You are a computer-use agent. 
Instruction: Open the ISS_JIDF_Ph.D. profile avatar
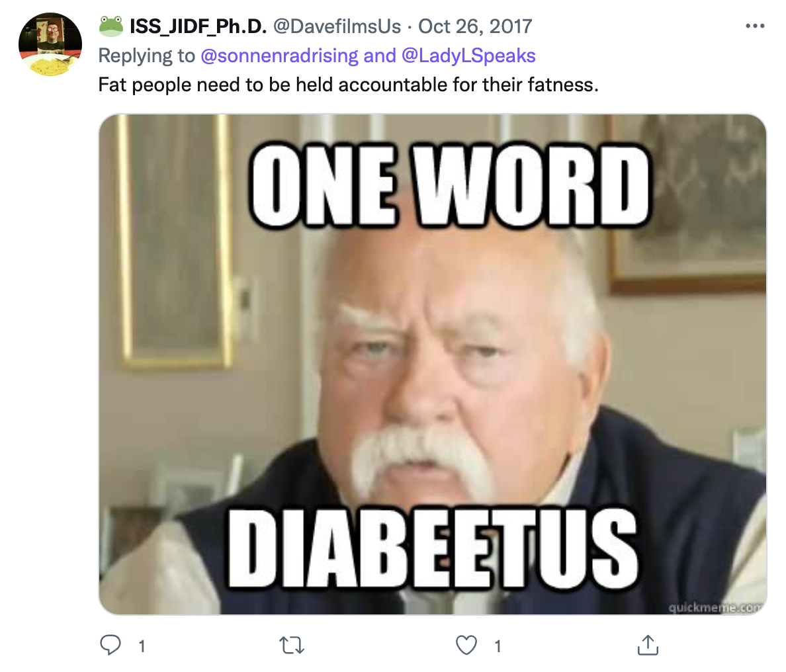[50, 44]
